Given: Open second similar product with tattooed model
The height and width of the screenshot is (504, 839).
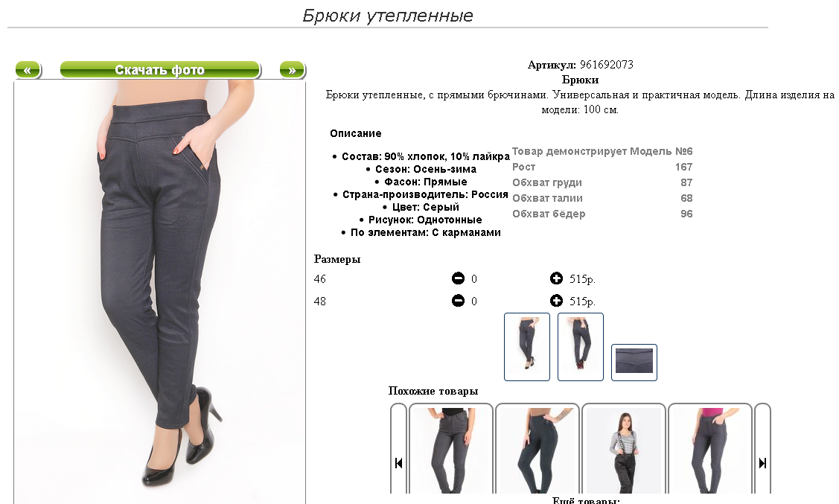Looking at the screenshot, I should tap(537, 450).
